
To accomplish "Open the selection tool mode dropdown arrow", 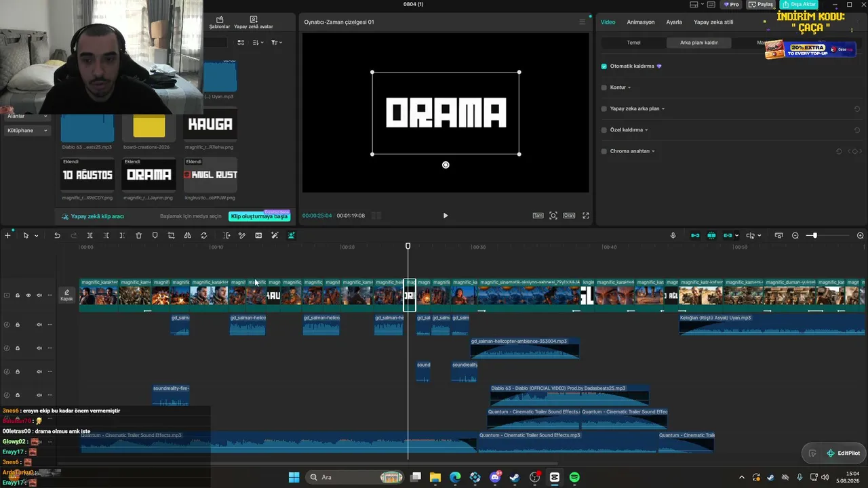I will (x=36, y=236).
